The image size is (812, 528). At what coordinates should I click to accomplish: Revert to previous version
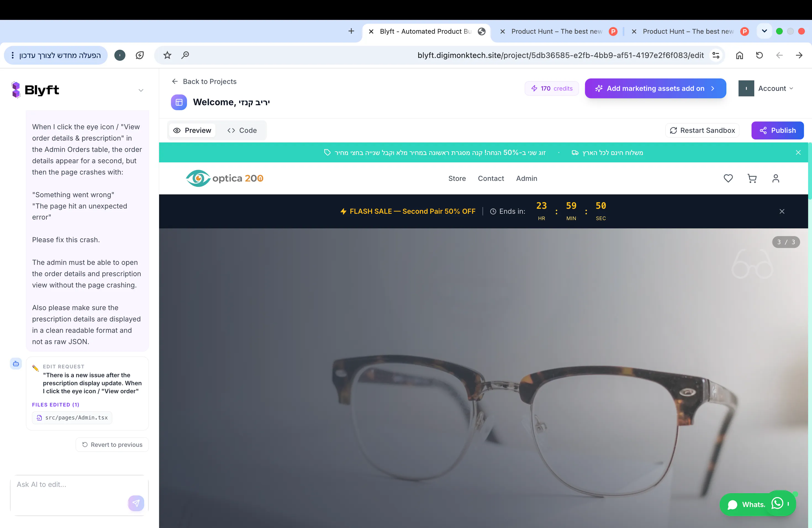112,444
